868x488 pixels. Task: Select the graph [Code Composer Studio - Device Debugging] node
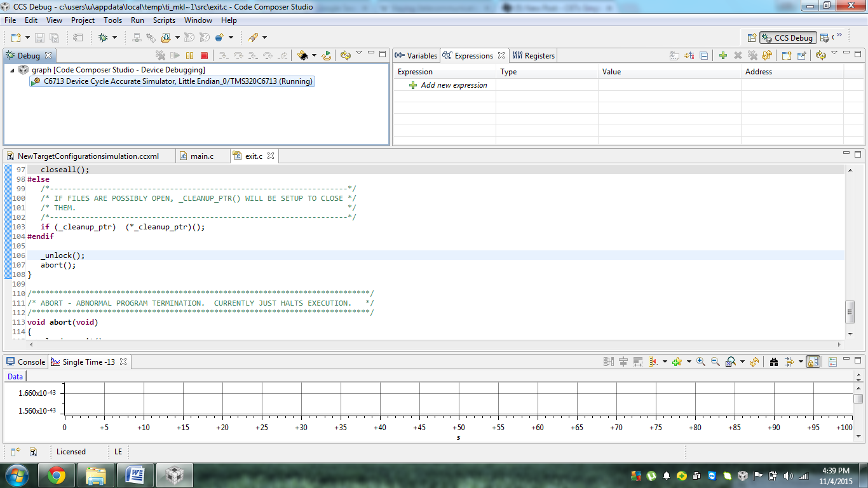pos(118,70)
